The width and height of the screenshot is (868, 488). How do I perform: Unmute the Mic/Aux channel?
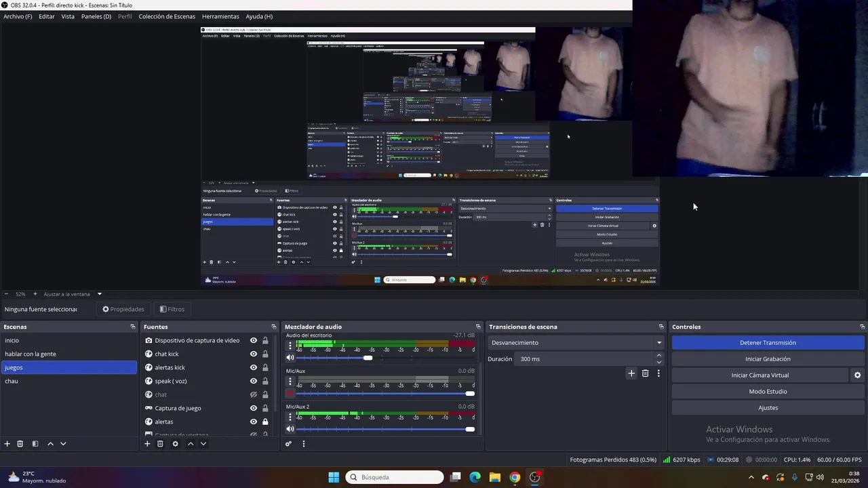[x=290, y=393]
